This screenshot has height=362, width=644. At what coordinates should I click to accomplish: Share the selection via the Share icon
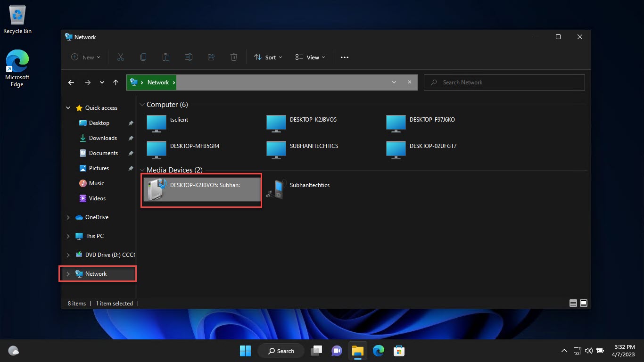click(211, 57)
